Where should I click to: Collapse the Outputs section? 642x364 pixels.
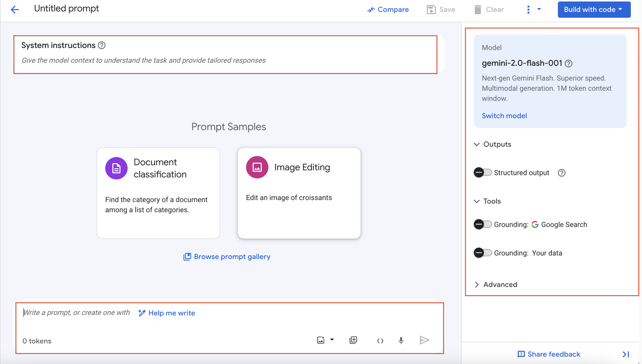pos(477,144)
